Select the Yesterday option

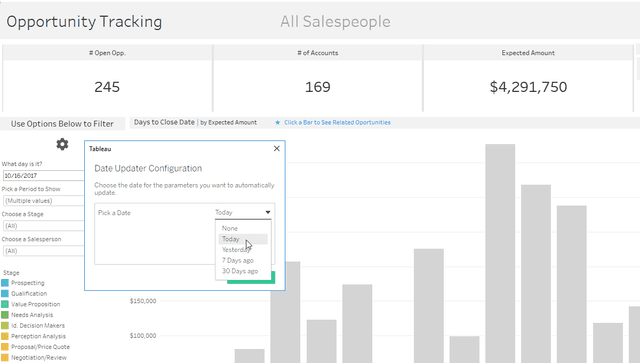tap(236, 249)
